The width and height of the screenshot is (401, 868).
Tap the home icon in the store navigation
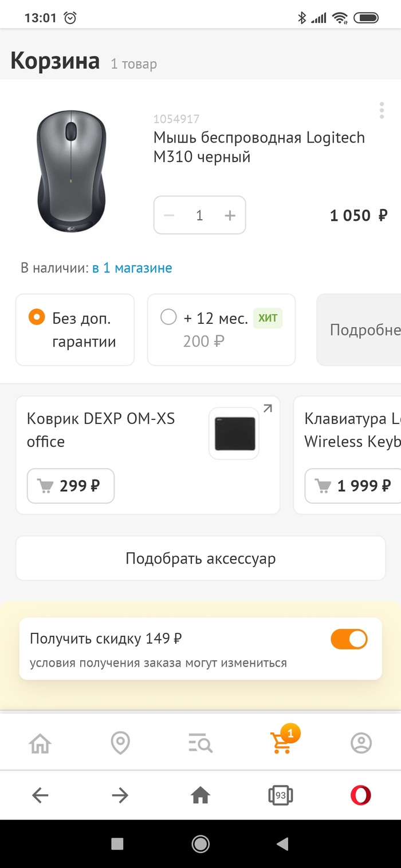click(40, 743)
